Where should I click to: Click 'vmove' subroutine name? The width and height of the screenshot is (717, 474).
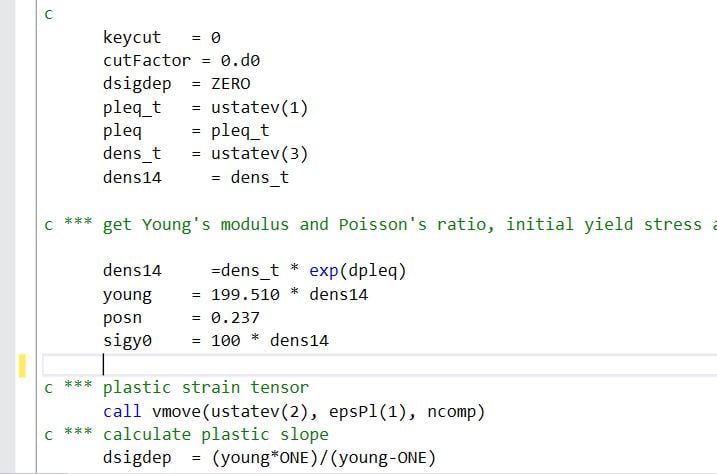coord(176,411)
